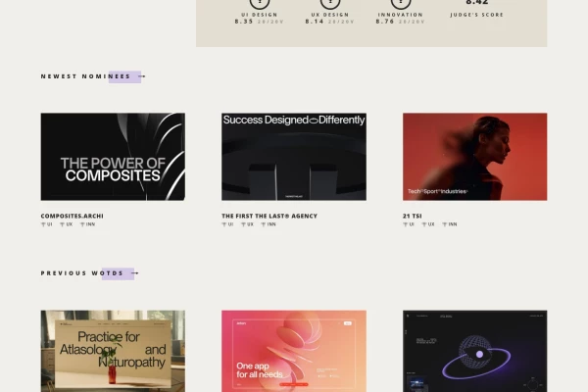The image size is (588, 392).
Task: Click THE FIRST THE LAST® AGENCY title
Action: pyautogui.click(x=269, y=216)
